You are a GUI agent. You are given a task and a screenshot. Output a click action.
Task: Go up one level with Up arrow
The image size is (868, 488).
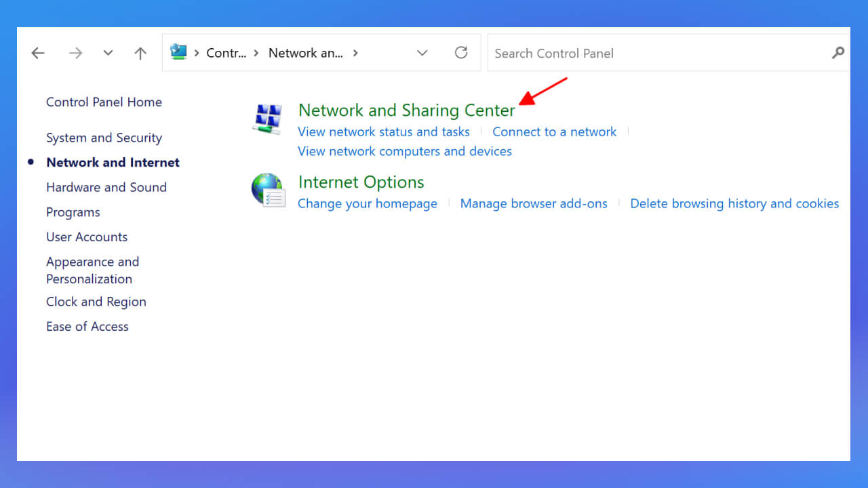pos(140,53)
